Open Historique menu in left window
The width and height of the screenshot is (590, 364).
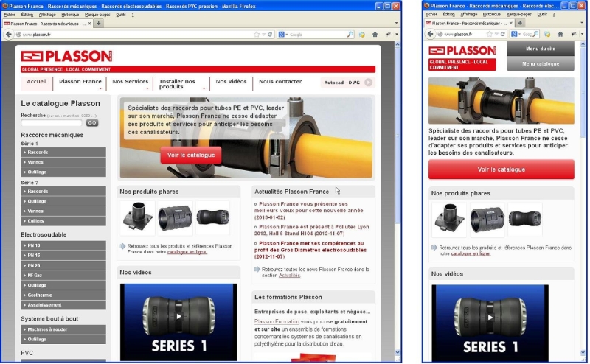pyautogui.click(x=70, y=15)
